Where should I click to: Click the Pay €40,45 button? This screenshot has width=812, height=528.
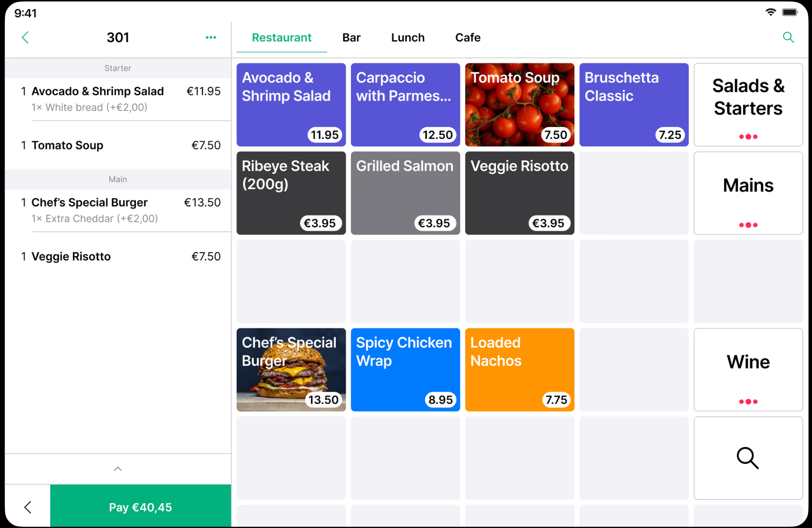point(140,507)
